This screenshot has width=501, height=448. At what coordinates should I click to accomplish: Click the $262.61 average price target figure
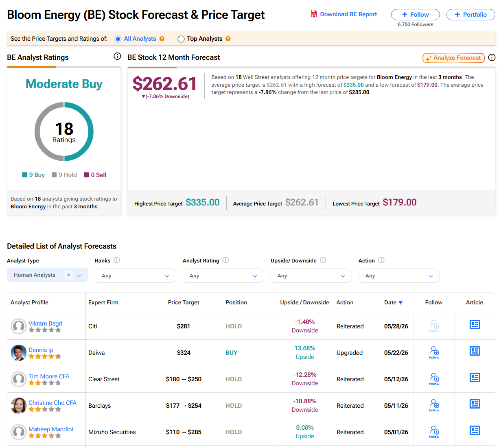pos(302,202)
